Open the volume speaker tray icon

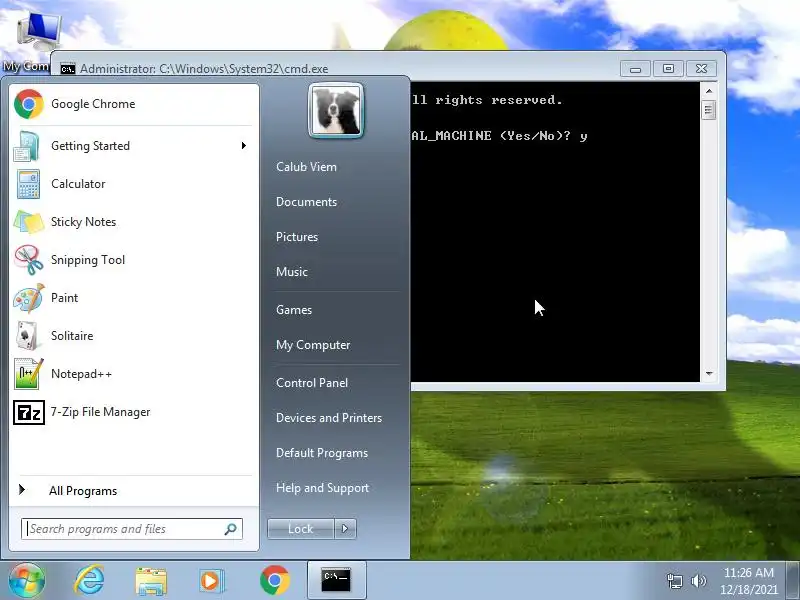pos(698,581)
